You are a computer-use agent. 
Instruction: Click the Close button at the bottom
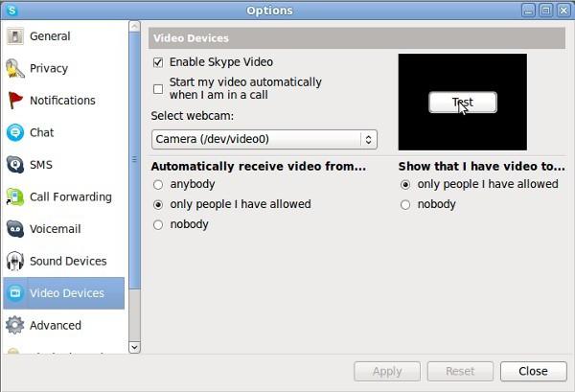[x=533, y=371]
